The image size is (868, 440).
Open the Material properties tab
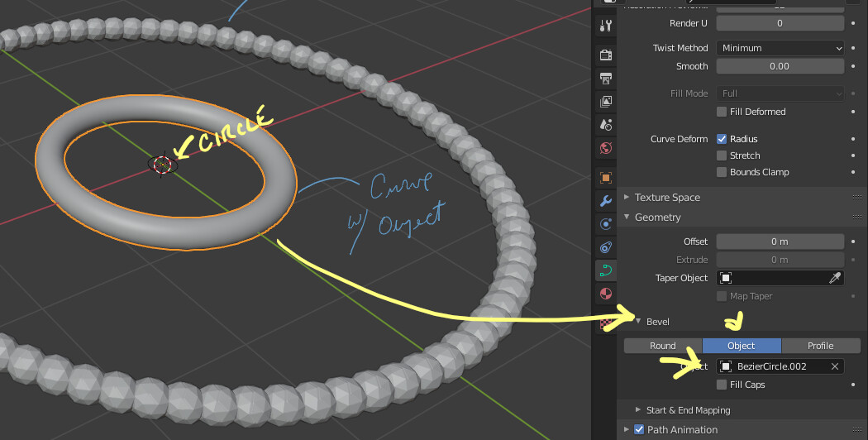click(x=606, y=294)
